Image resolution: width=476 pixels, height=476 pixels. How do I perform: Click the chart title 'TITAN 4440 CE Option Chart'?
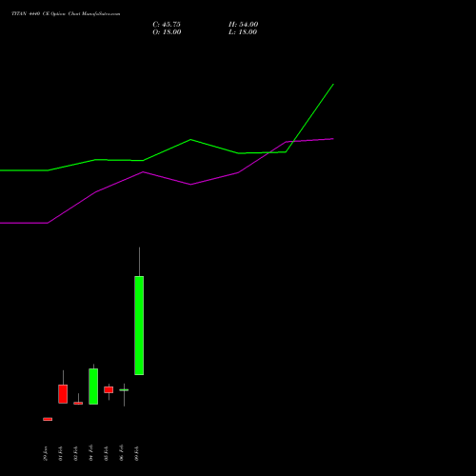[x=46, y=14]
